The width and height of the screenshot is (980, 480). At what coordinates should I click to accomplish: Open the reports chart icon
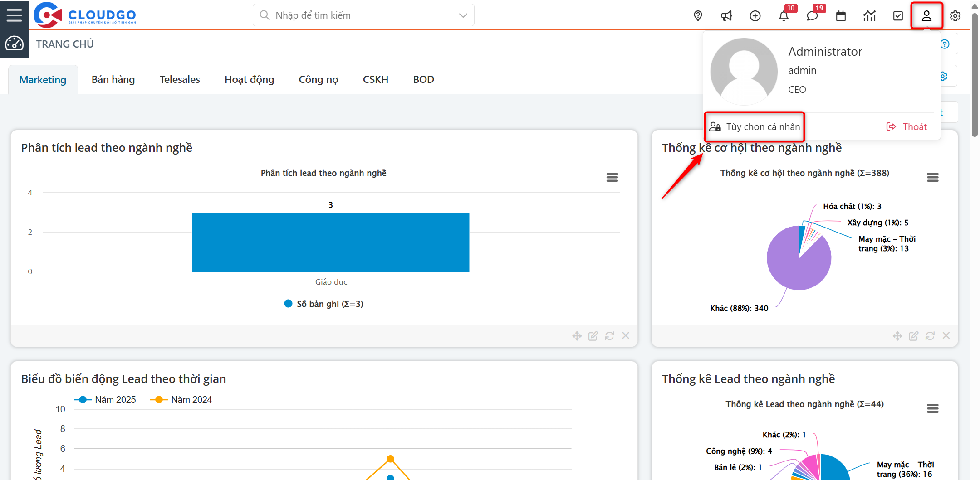tap(869, 16)
